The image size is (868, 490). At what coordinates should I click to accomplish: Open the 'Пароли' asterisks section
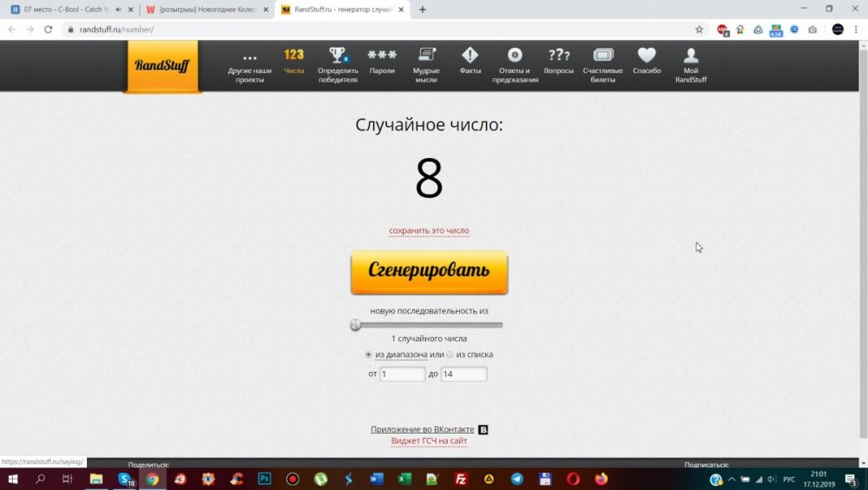coord(382,62)
